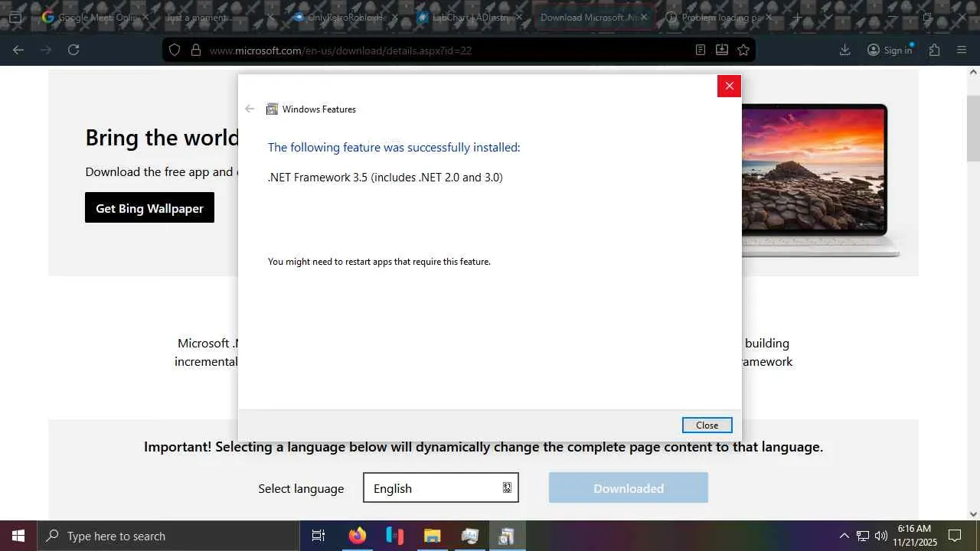Click the Close button in Windows Features
Screen dimensions: 980x551
(707, 425)
